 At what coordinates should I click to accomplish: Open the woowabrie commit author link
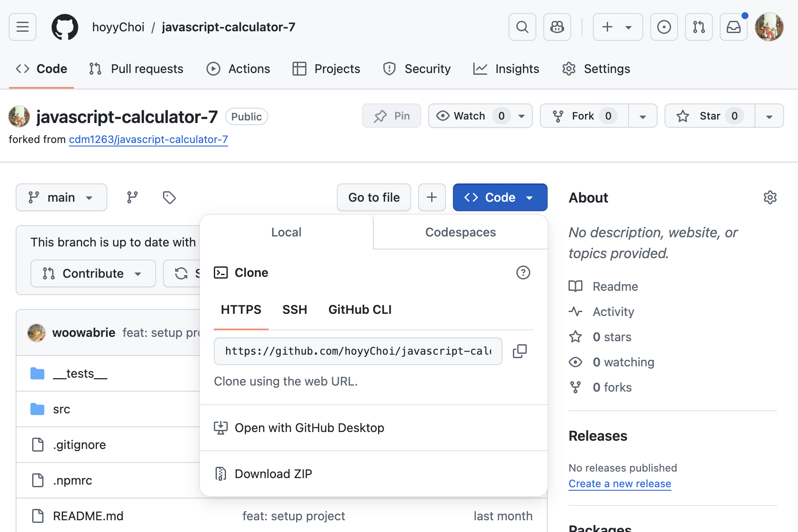pos(84,332)
